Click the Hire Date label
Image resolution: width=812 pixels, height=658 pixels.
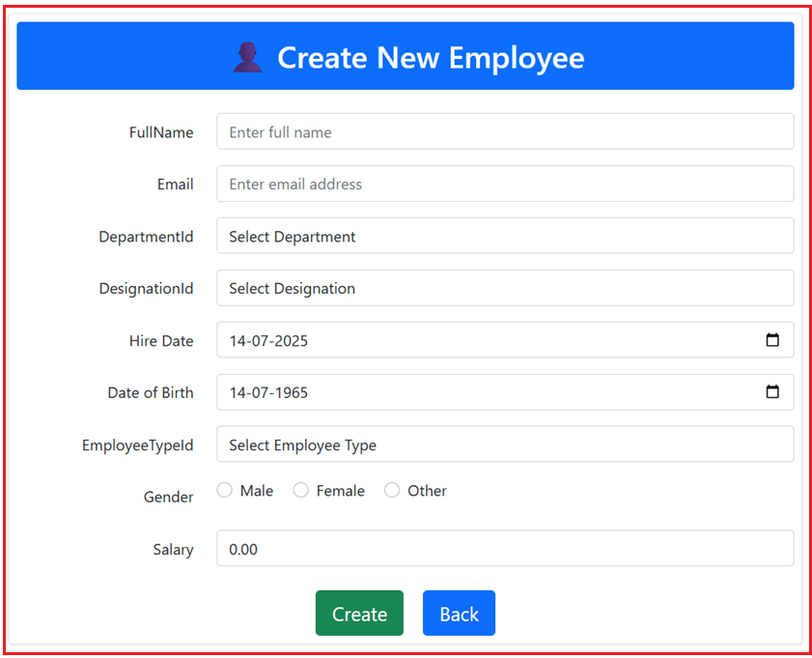(x=161, y=341)
